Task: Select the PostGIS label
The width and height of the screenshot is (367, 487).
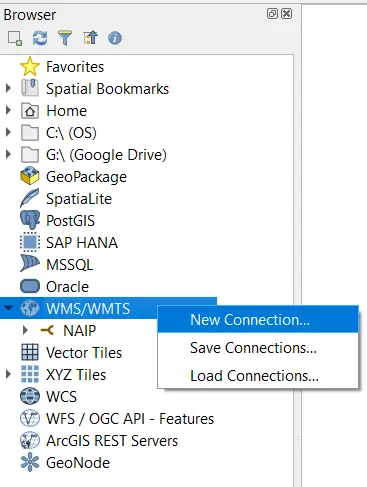Action: click(70, 221)
